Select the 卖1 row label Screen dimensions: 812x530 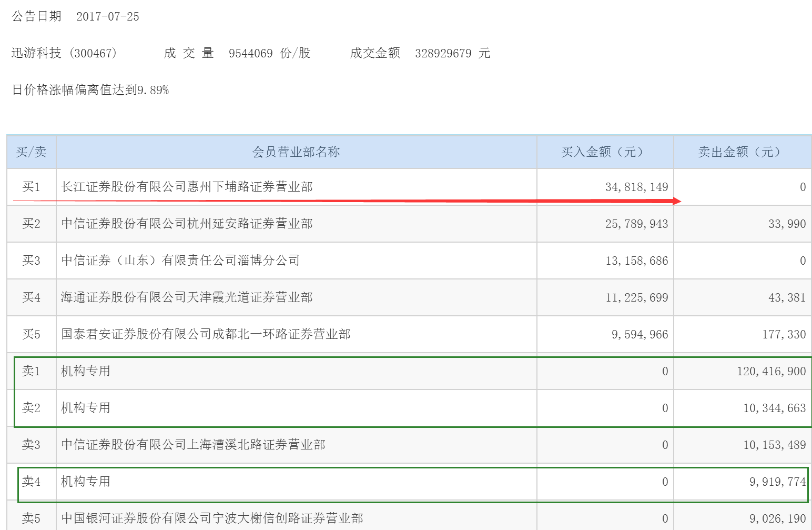click(x=32, y=371)
